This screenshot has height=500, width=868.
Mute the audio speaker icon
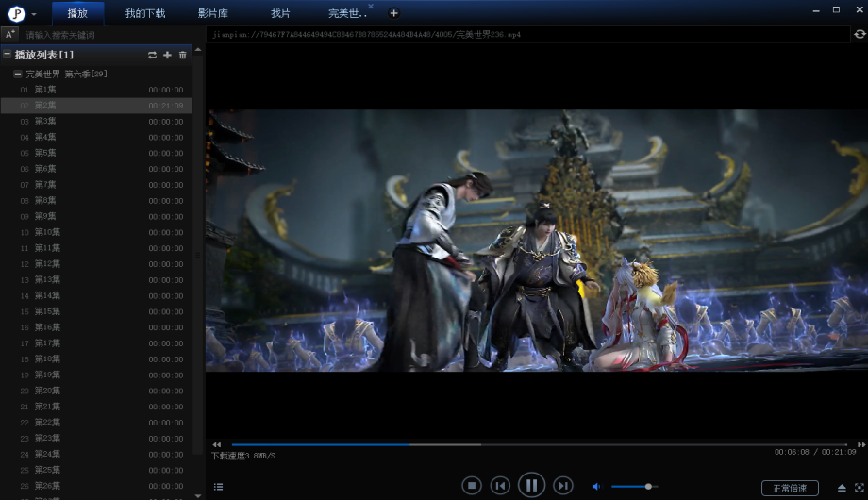point(596,487)
